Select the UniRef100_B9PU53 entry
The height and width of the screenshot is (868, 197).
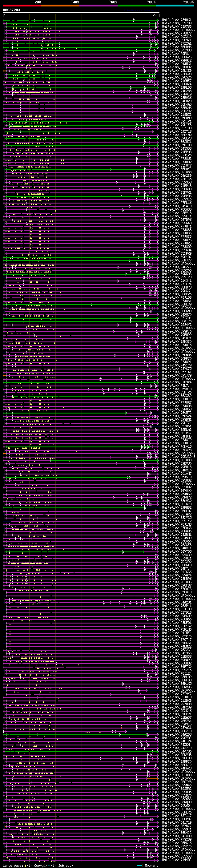177,409
